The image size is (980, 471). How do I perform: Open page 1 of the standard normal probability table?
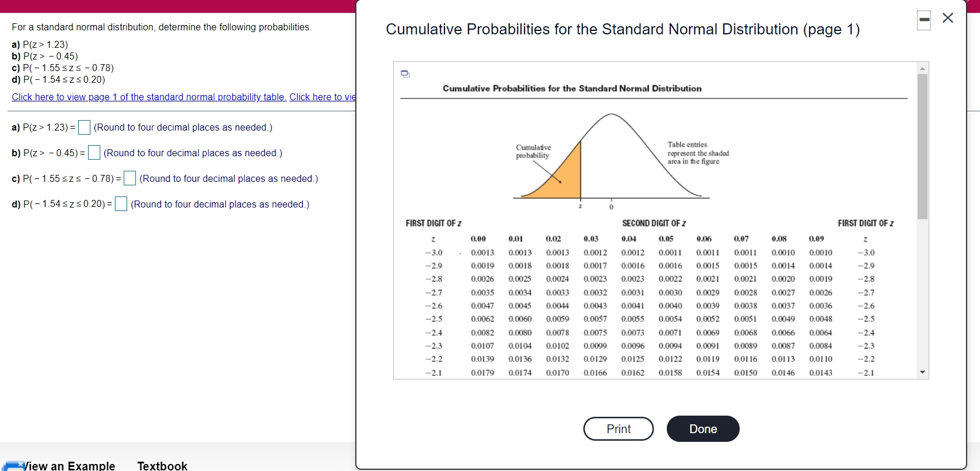[x=149, y=97]
